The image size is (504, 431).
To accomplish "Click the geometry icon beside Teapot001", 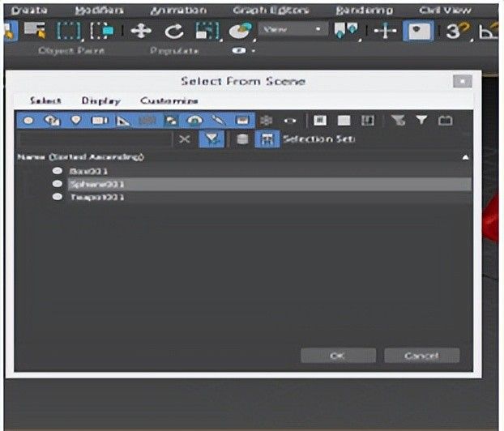I will pos(58,197).
